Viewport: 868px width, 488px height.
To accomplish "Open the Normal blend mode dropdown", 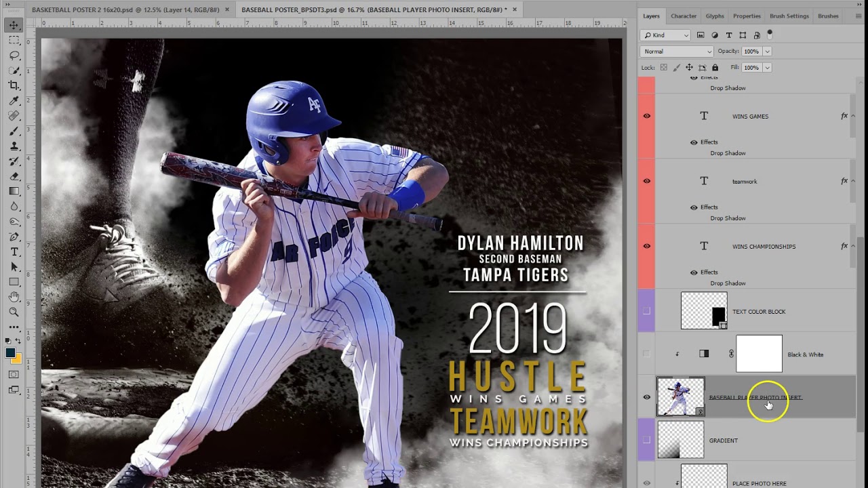I will pyautogui.click(x=677, y=52).
